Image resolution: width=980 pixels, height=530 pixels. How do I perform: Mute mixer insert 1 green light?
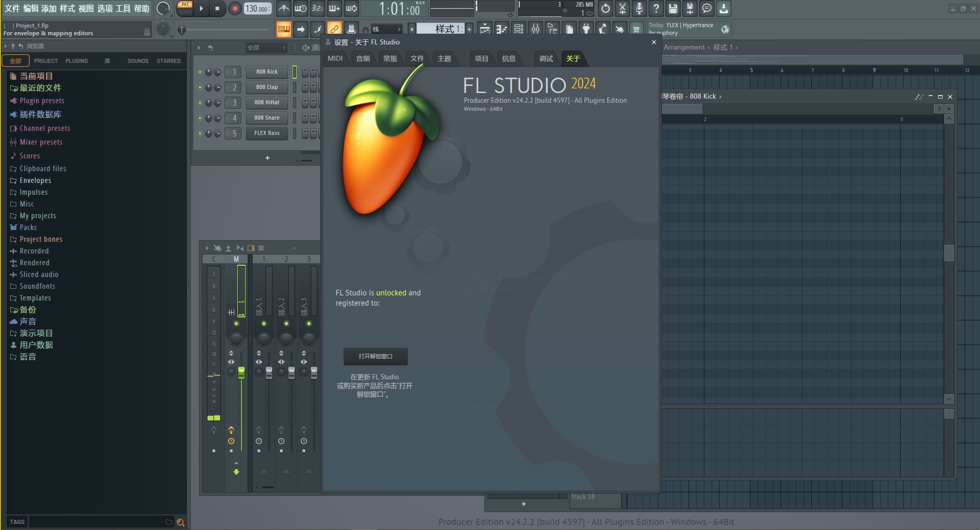264,324
